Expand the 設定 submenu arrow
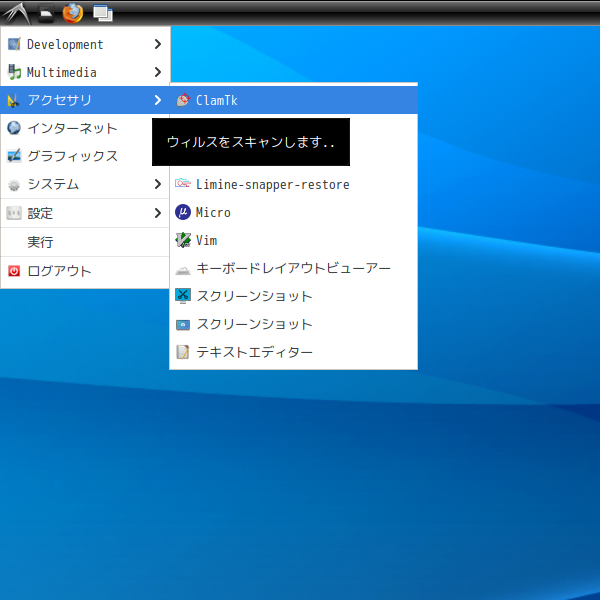The height and width of the screenshot is (600, 600). click(158, 213)
